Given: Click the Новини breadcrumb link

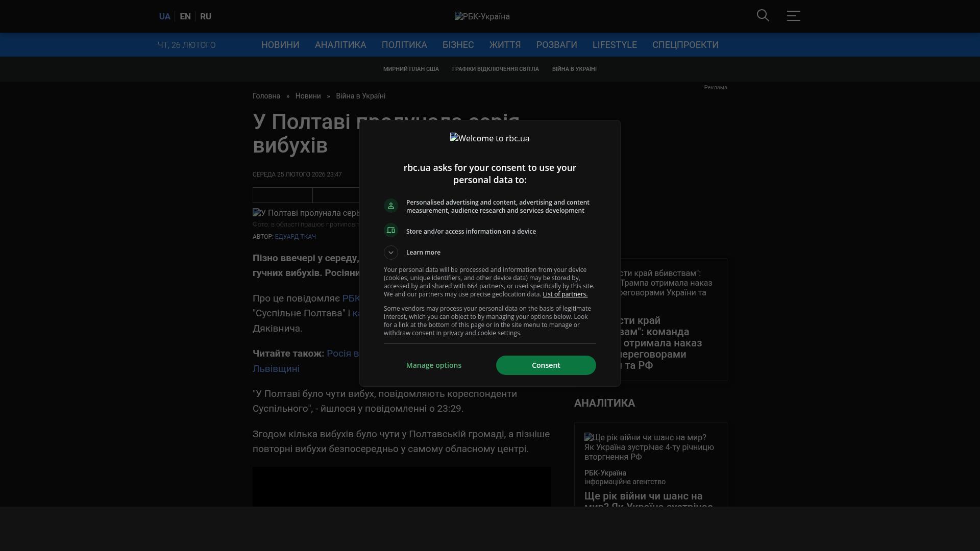Looking at the screenshot, I should point(308,96).
